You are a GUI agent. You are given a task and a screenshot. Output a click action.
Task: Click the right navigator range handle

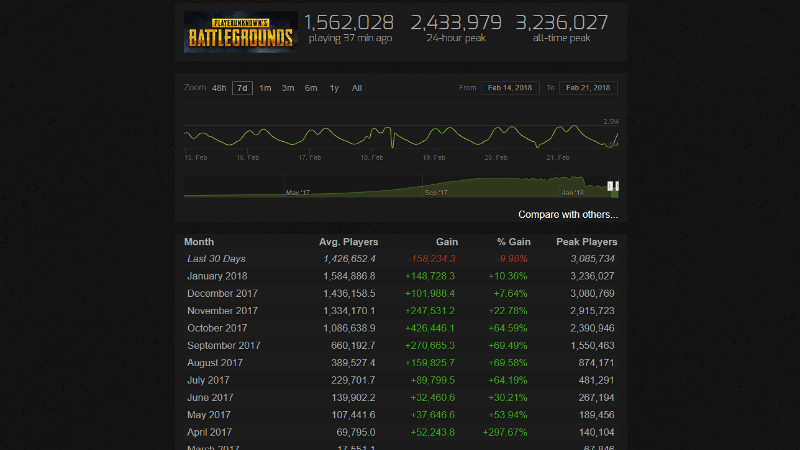pos(617,186)
